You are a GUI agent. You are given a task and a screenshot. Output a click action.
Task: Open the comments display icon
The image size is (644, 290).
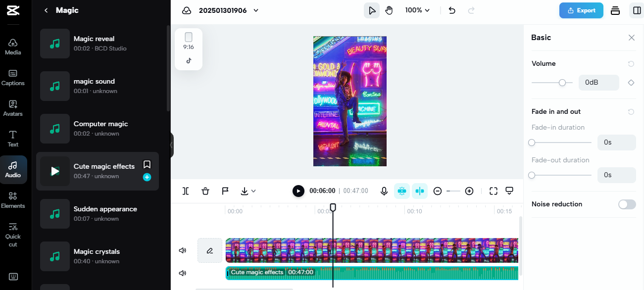coord(509,191)
